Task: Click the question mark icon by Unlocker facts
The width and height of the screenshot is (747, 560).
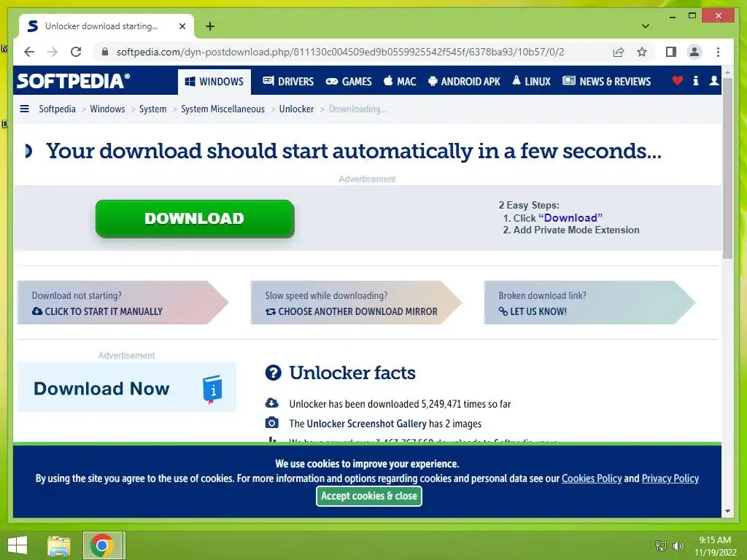Action: (273, 373)
